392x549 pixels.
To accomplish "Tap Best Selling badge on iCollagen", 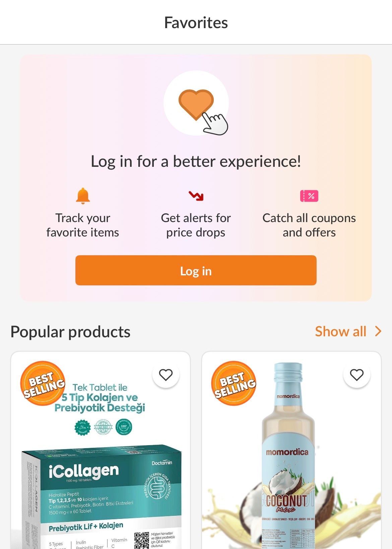I will pyautogui.click(x=43, y=383).
